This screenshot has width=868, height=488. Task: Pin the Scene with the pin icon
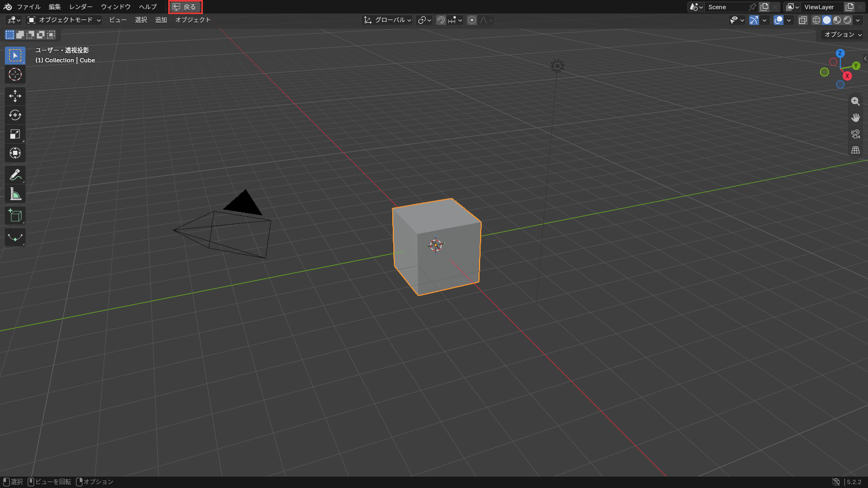(x=752, y=7)
